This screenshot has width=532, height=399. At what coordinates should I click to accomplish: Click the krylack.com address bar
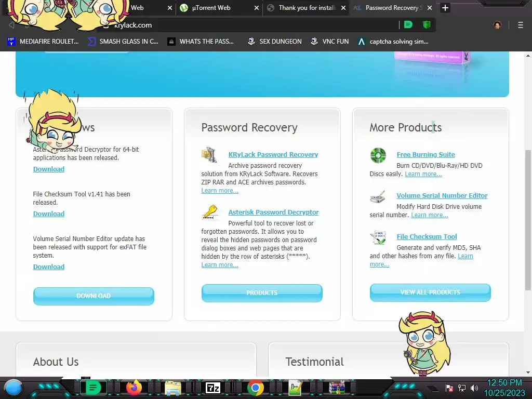coord(251,25)
